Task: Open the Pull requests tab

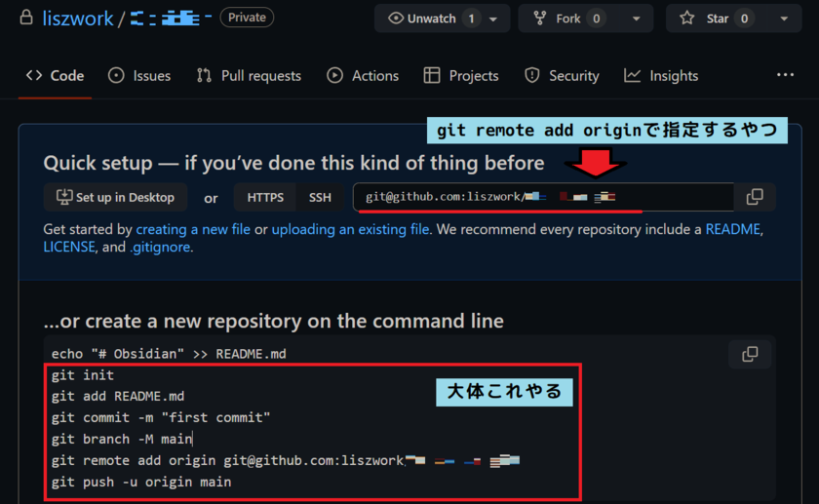Action: (x=249, y=76)
